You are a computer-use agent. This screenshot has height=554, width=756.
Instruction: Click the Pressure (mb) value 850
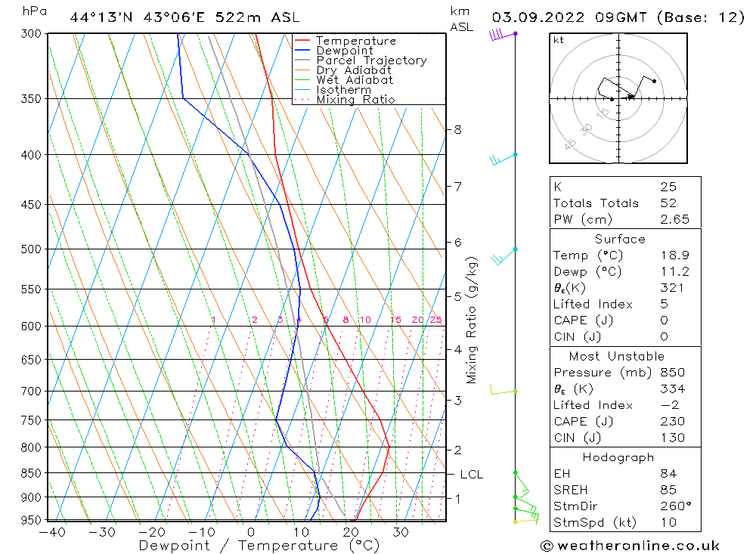(672, 372)
